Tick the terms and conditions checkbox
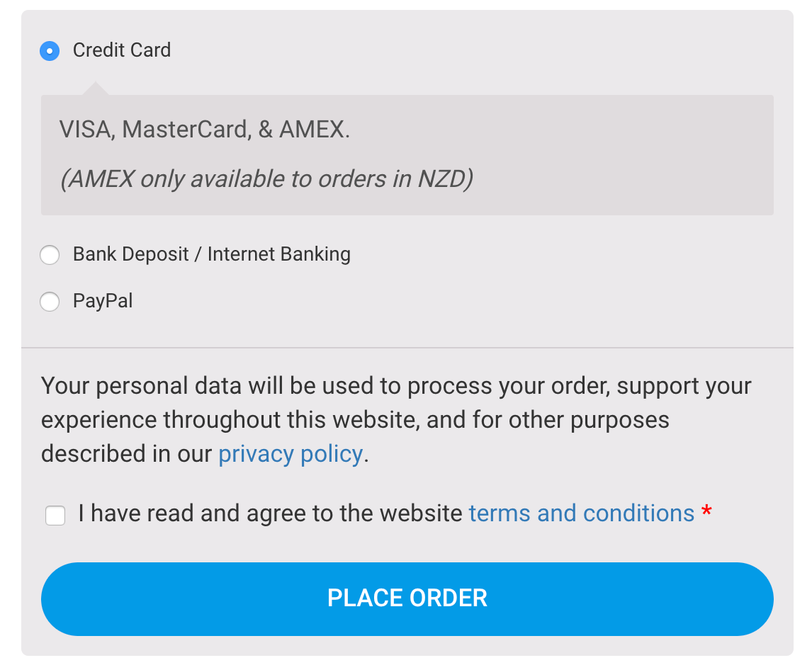Screen dimensions: 812x670 55,516
